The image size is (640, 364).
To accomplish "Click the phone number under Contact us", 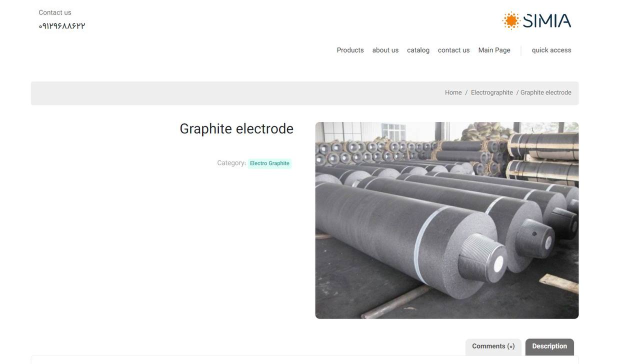I will [62, 26].
